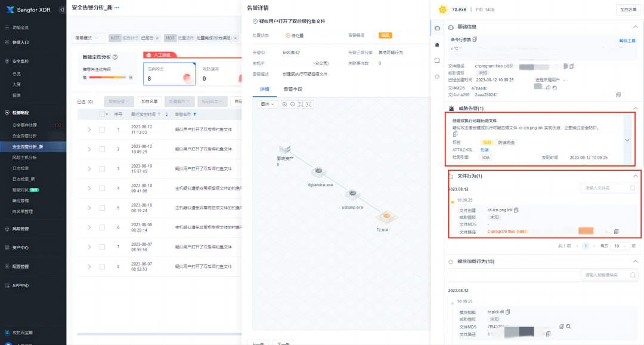Viewport: 644px width, 345px height.
Task: Collapse the Sangfor XDR sidebar
Action: pyautogui.click(x=62, y=10)
